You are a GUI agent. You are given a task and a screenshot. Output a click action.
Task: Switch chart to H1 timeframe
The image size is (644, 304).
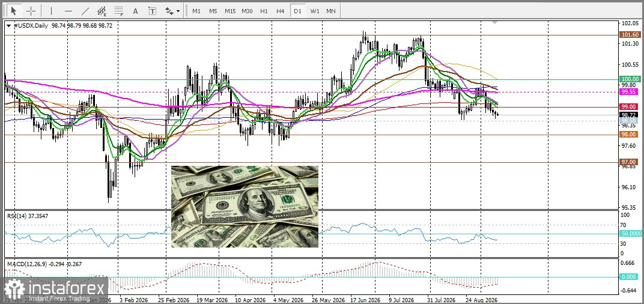pyautogui.click(x=264, y=11)
